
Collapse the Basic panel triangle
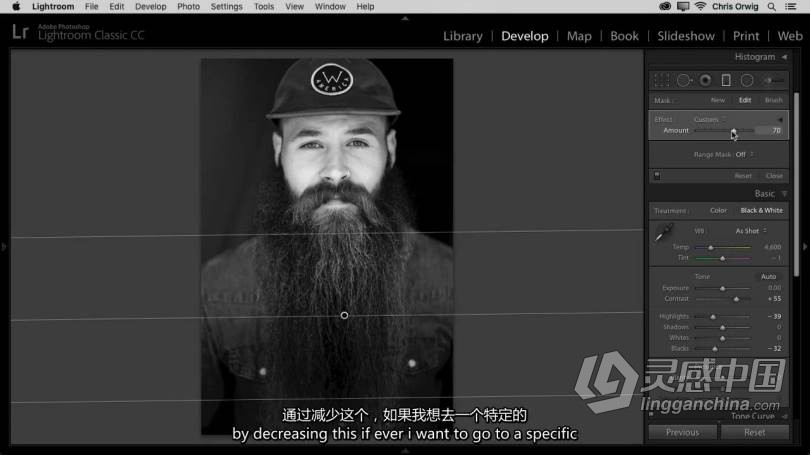[x=785, y=194]
